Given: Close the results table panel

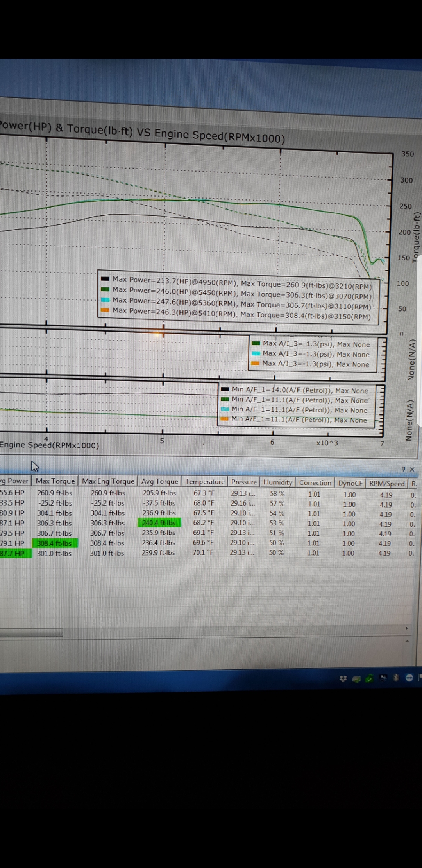Looking at the screenshot, I should tap(412, 469).
